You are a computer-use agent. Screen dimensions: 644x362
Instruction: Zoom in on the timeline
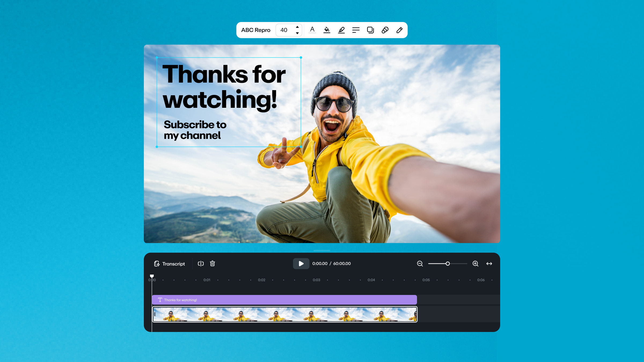[475, 264]
